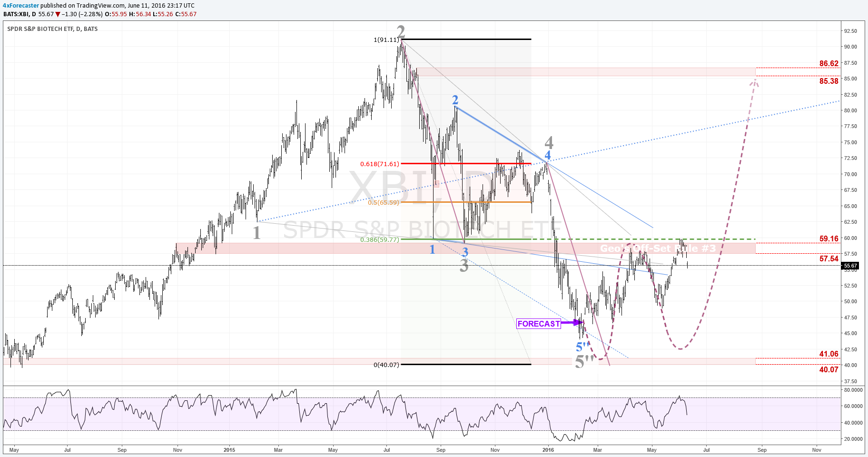Click the 75.00 price axis label
Image resolution: width=868 pixels, height=457 pixels.
[850, 142]
